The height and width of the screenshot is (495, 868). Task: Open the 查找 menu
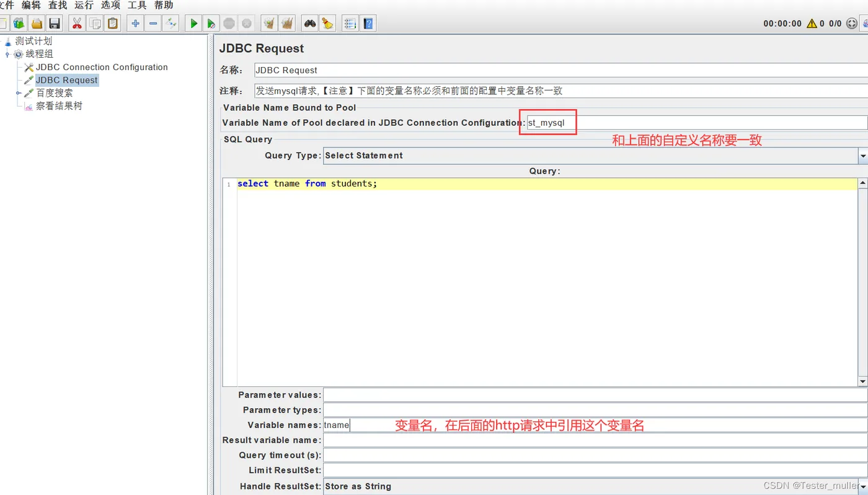(58, 5)
